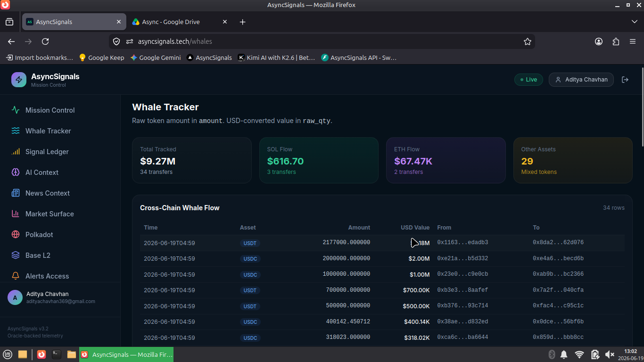Bookmark this page with the star icon
The height and width of the screenshot is (362, 644).
coord(528,41)
